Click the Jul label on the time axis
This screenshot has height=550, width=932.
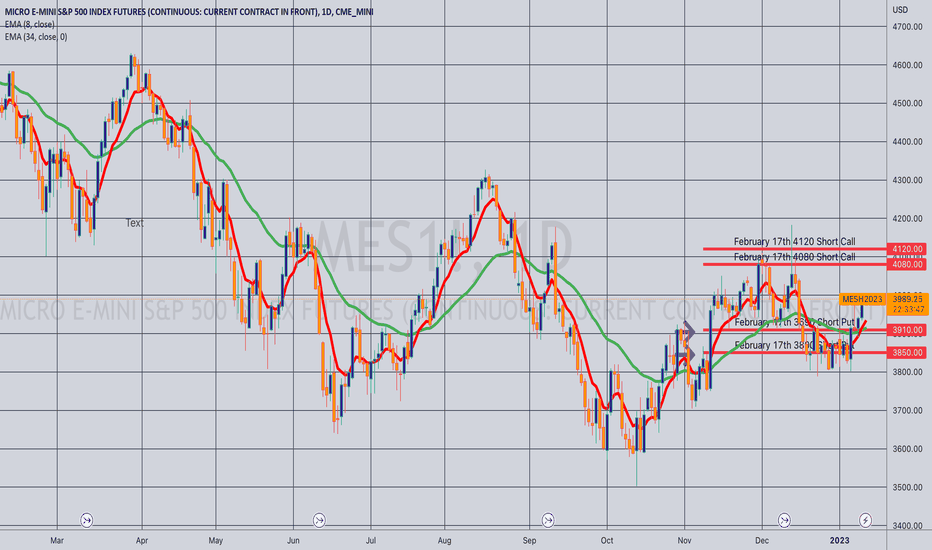[x=371, y=540]
